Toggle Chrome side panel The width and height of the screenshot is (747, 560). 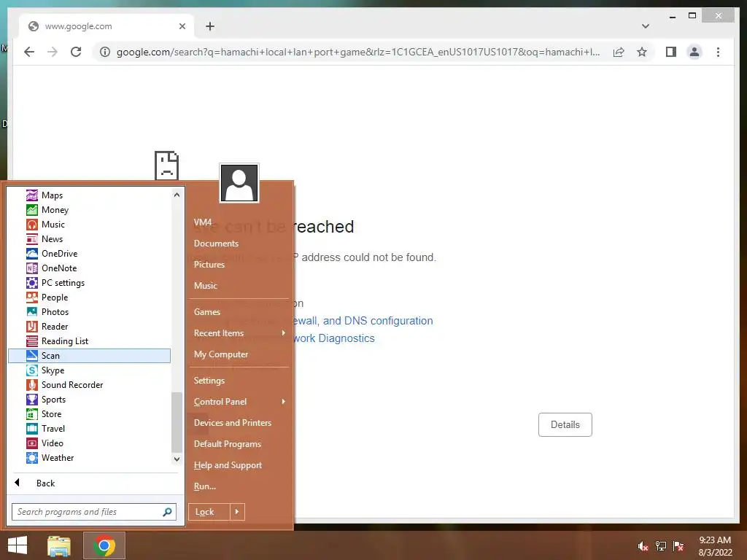671,52
